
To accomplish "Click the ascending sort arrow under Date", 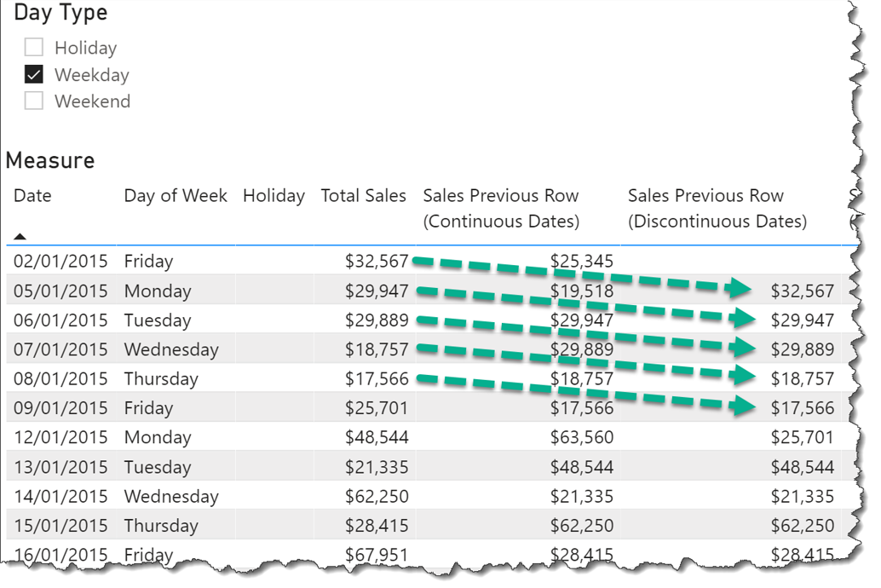I will tap(20, 236).
